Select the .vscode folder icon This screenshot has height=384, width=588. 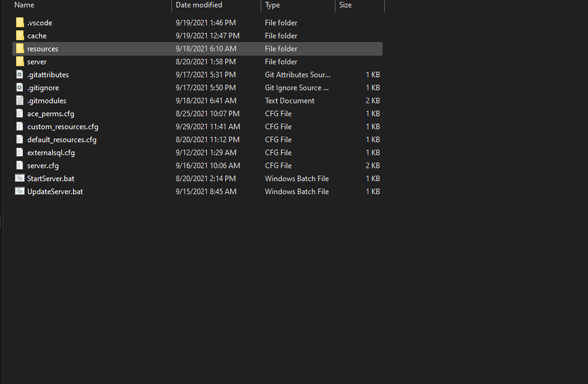pos(20,22)
